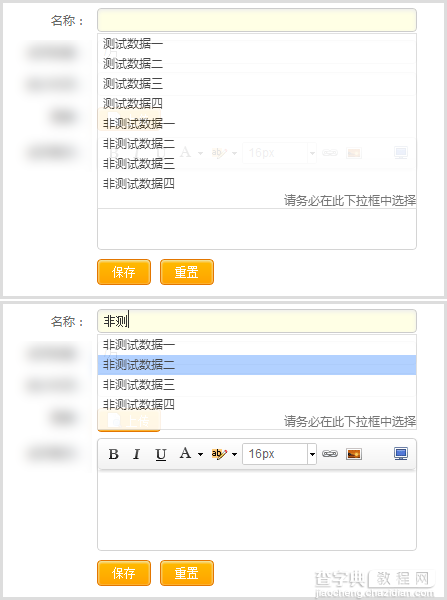Click 重置 button in the bottom form
The width and height of the screenshot is (447, 600).
[187, 573]
